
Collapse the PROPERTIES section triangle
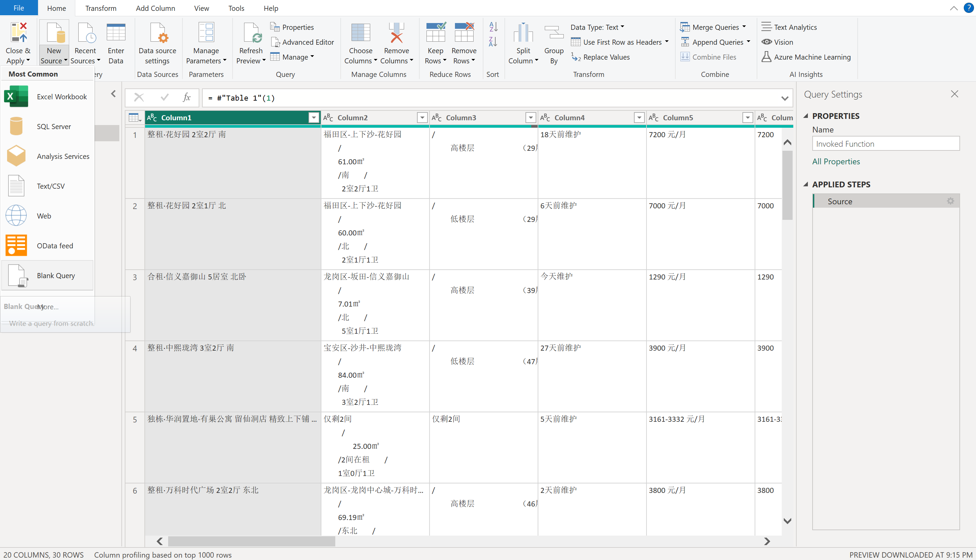click(x=806, y=116)
